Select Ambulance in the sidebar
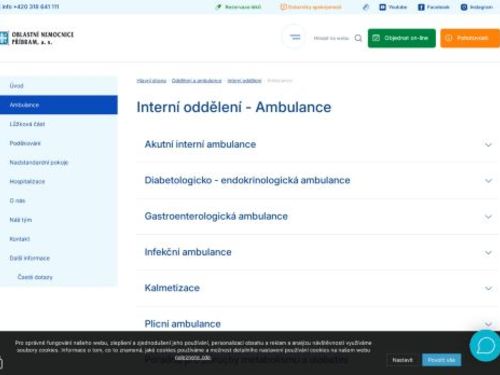 tap(59, 105)
